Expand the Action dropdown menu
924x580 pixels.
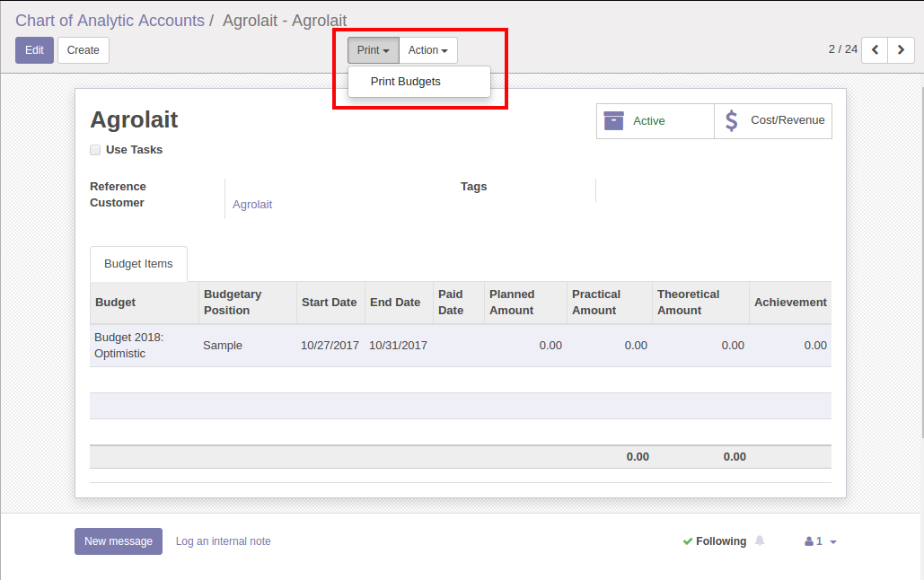427,50
